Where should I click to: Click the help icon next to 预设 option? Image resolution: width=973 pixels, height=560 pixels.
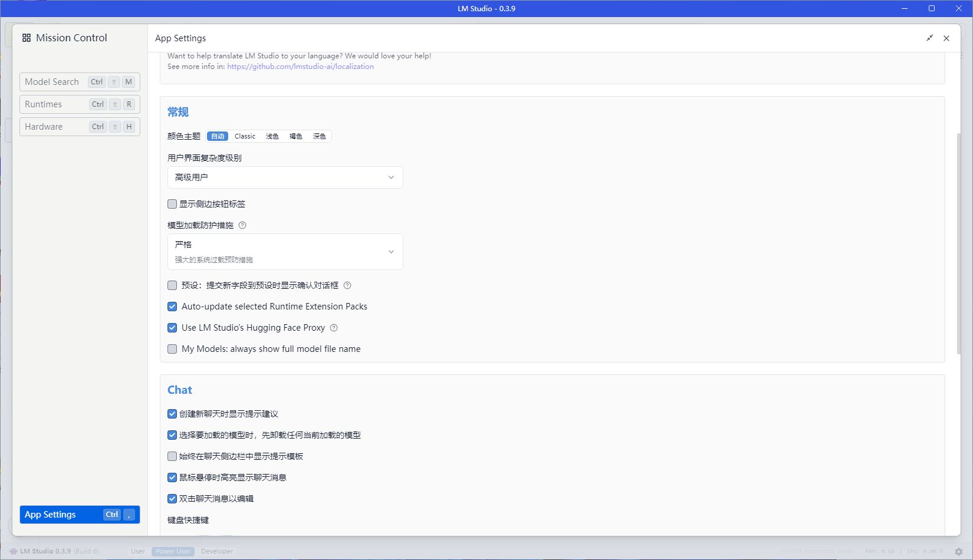tap(347, 285)
